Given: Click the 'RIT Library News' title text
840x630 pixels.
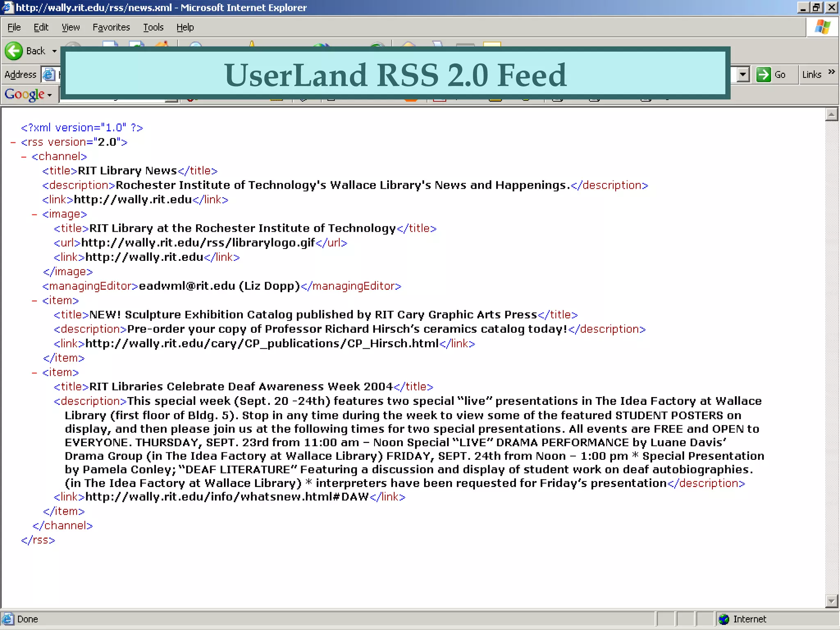Looking at the screenshot, I should coord(127,171).
